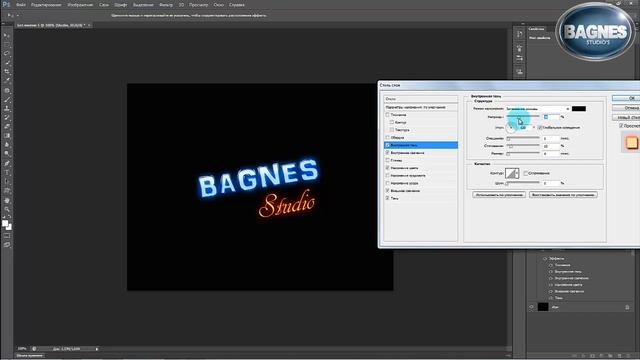640x360 pixels.
Task: Toggle Эффекты eye in layers panel
Action: pyautogui.click(x=545, y=258)
